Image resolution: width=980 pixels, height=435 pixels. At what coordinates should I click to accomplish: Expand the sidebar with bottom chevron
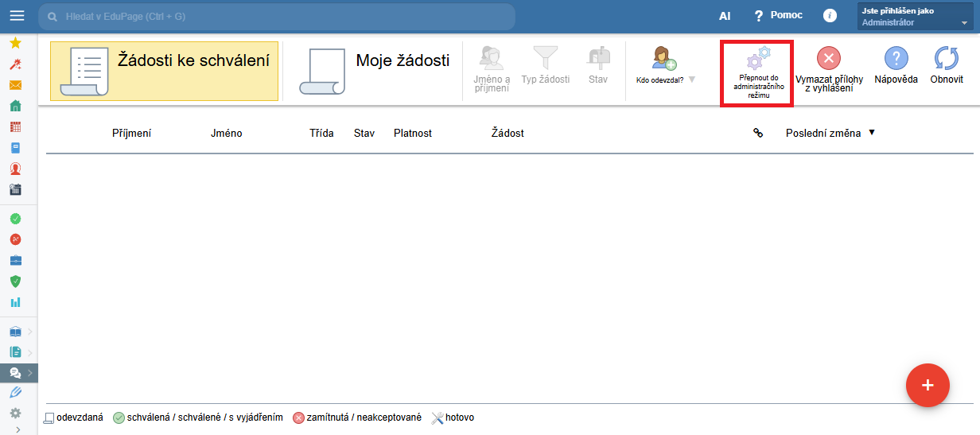click(x=17, y=429)
